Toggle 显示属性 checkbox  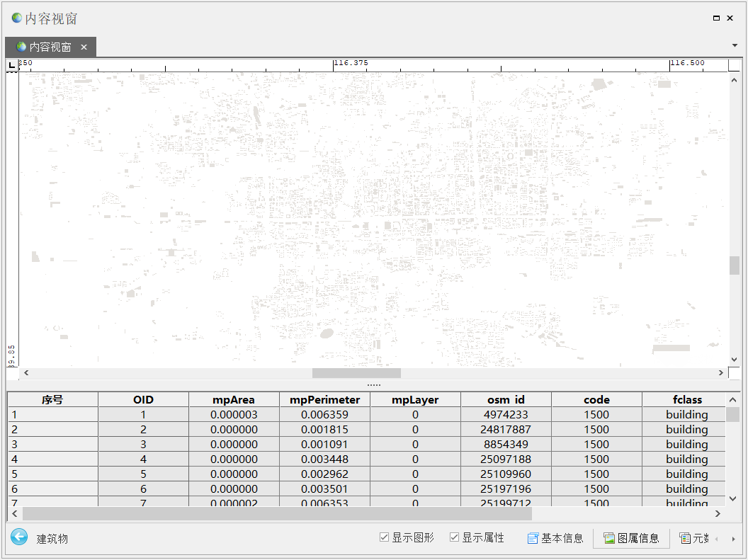click(455, 538)
